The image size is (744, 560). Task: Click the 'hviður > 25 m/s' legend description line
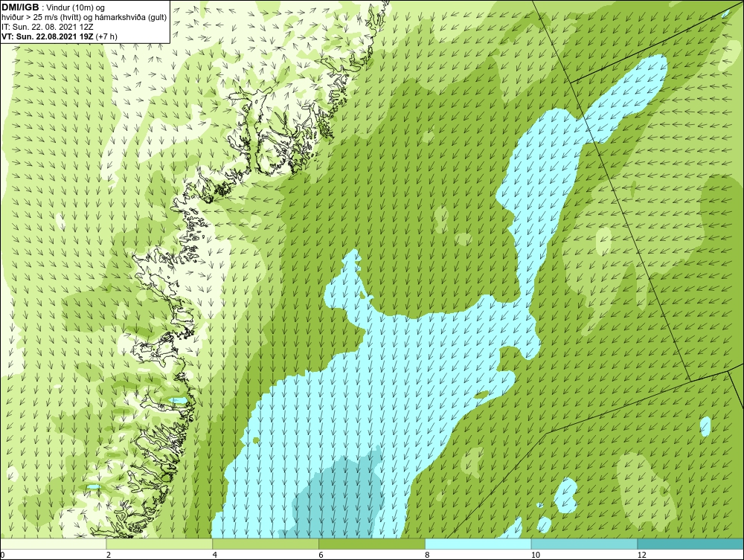pos(85,18)
